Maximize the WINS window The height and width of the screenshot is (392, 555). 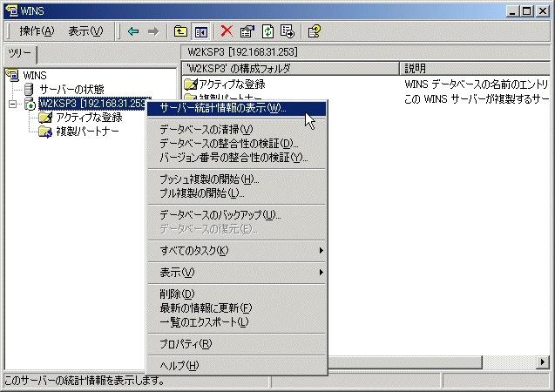[526, 11]
